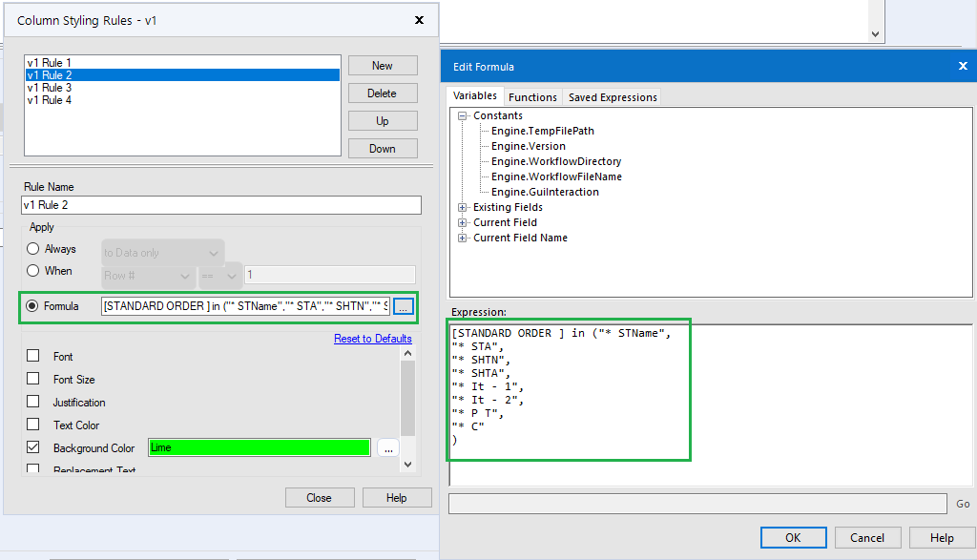Screen dimensions: 977x560
Task: Open the Saved Expressions tab
Action: 612,96
